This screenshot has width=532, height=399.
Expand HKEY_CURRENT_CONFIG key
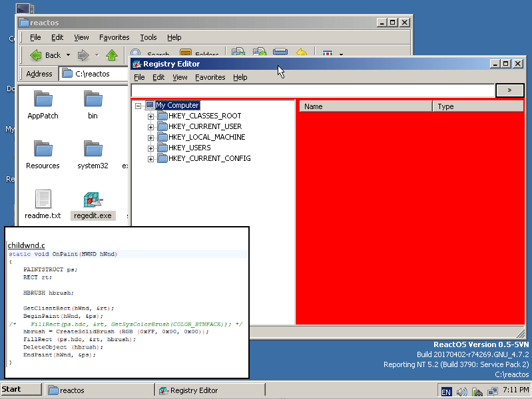pos(150,159)
